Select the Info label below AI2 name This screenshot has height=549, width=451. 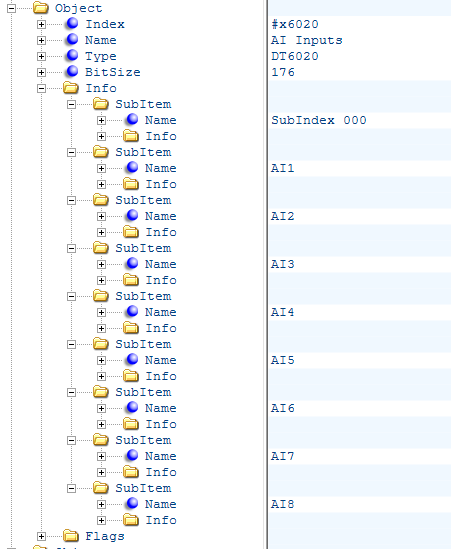pyautogui.click(x=161, y=232)
